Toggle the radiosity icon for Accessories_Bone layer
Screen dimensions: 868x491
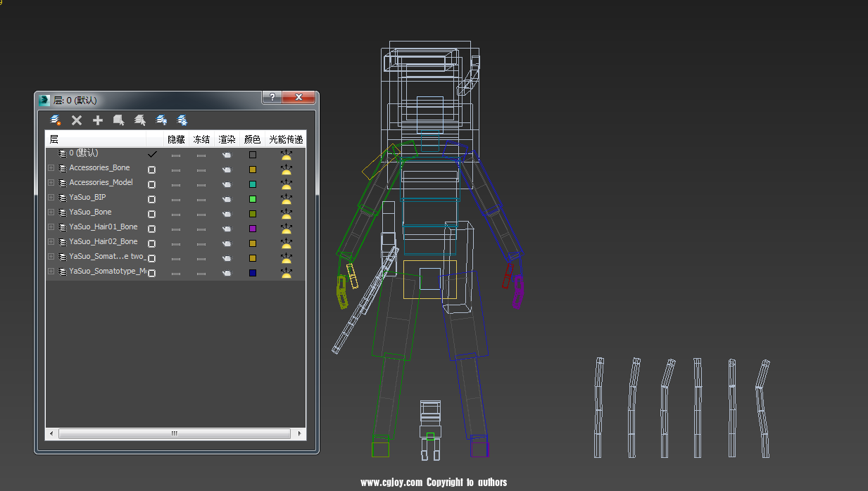coord(286,170)
